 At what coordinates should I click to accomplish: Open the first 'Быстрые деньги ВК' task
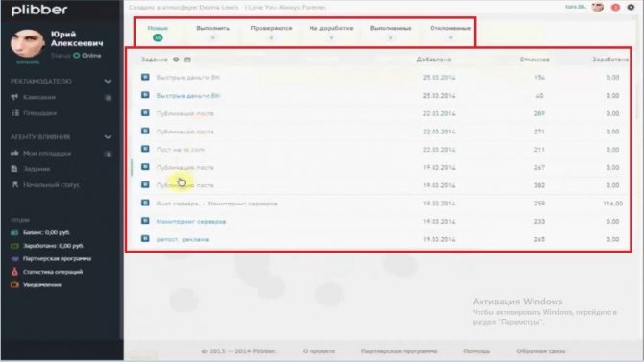(188, 77)
